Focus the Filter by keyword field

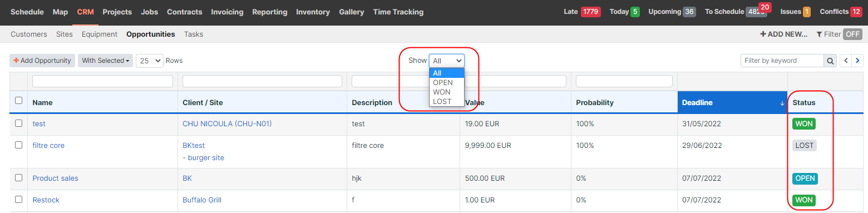[x=782, y=61]
